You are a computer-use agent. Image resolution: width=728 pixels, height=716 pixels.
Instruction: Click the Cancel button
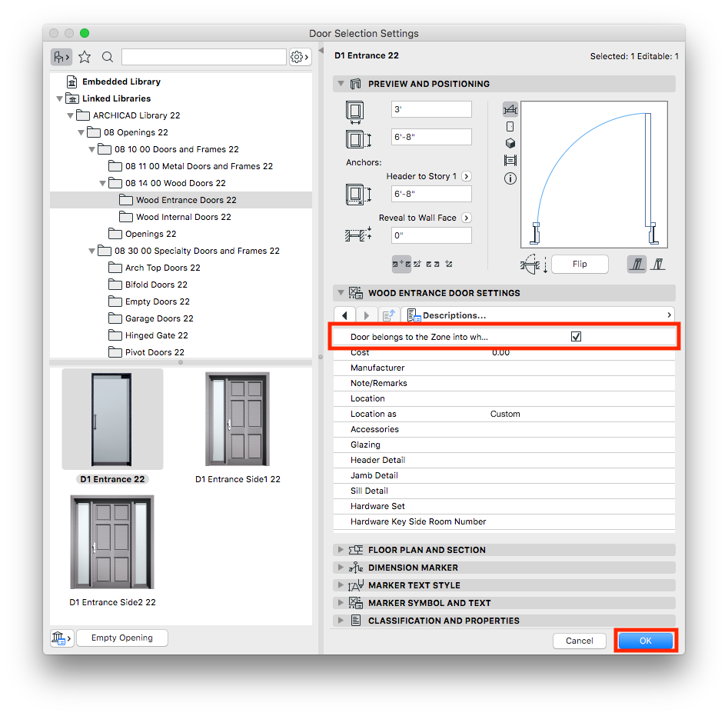coord(579,641)
